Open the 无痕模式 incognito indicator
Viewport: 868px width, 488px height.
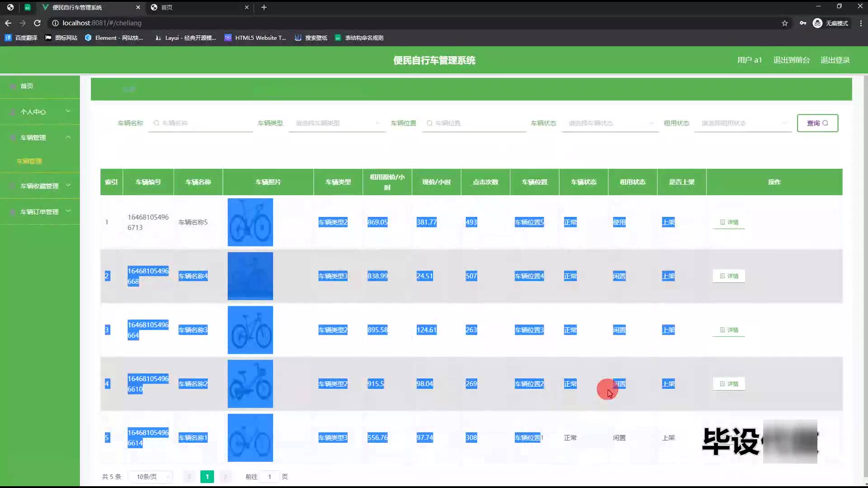[x=831, y=23]
